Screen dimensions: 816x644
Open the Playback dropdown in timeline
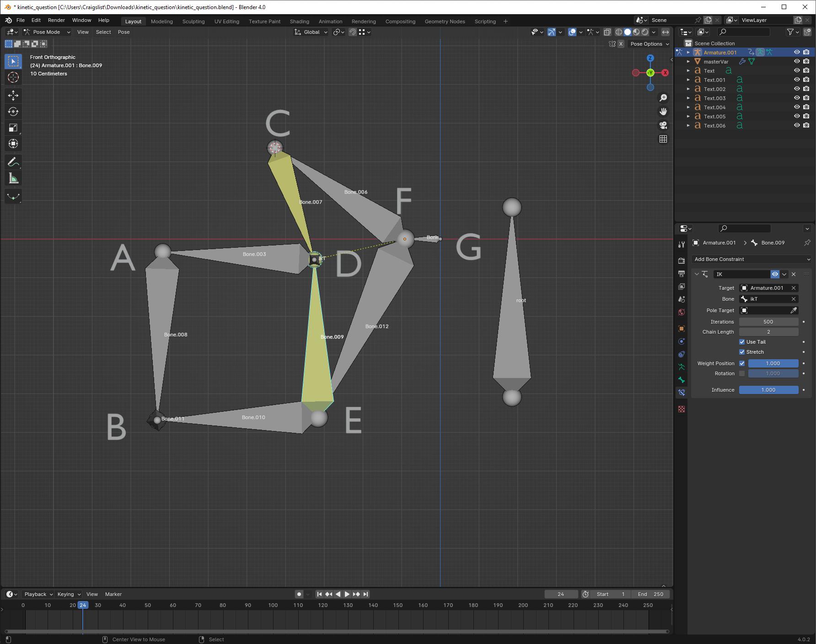[x=38, y=594]
